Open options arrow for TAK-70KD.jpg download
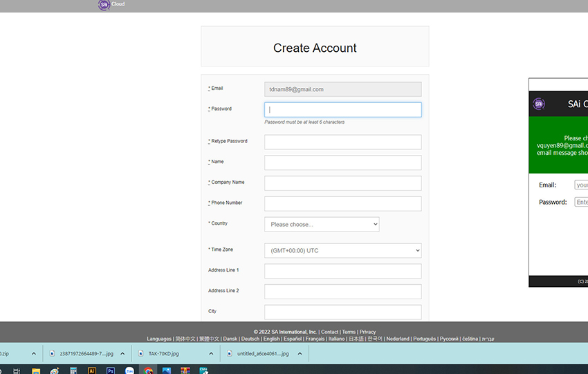The image size is (588, 374). [211, 353]
